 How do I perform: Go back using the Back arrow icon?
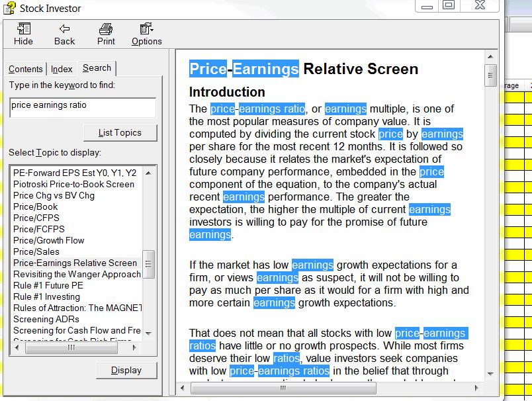click(64, 29)
